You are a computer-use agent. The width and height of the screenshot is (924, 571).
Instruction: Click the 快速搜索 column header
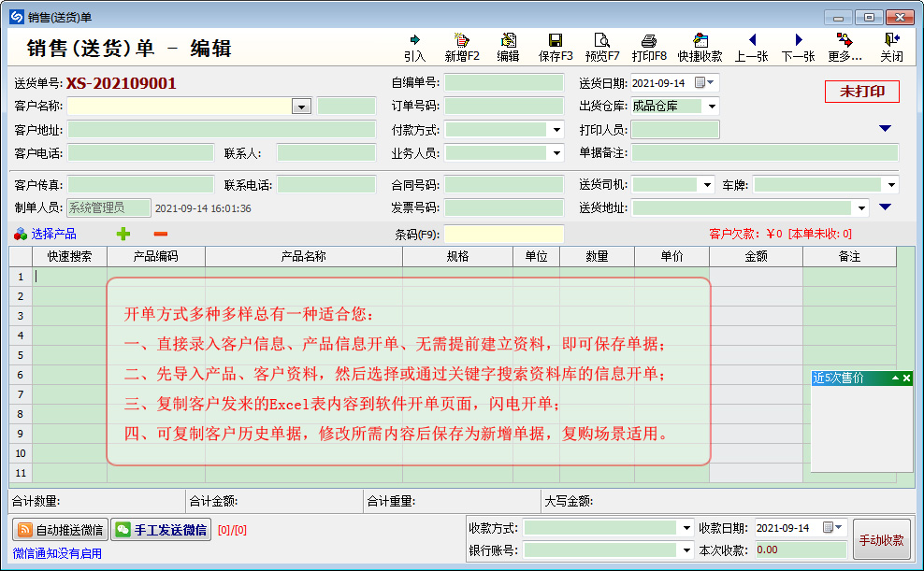(x=69, y=257)
